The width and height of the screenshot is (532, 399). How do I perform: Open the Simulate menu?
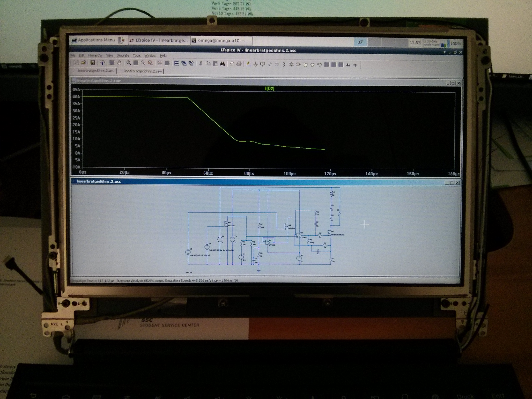click(x=123, y=56)
